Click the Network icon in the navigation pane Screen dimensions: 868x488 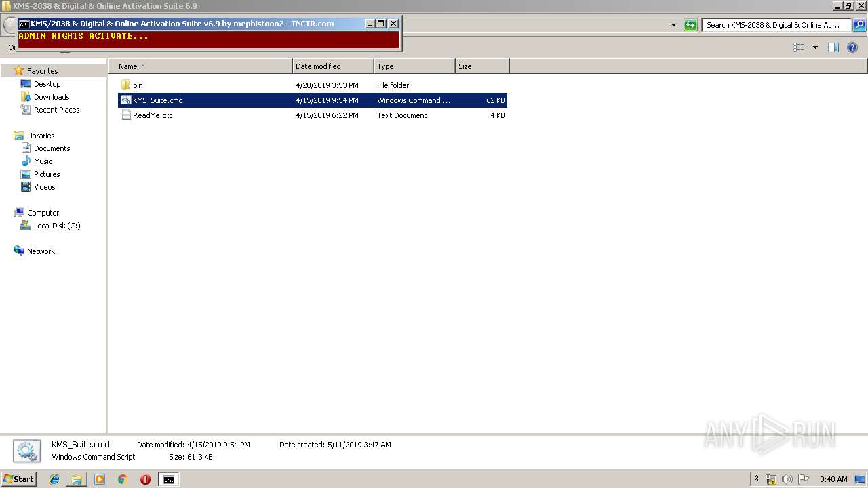coord(19,251)
